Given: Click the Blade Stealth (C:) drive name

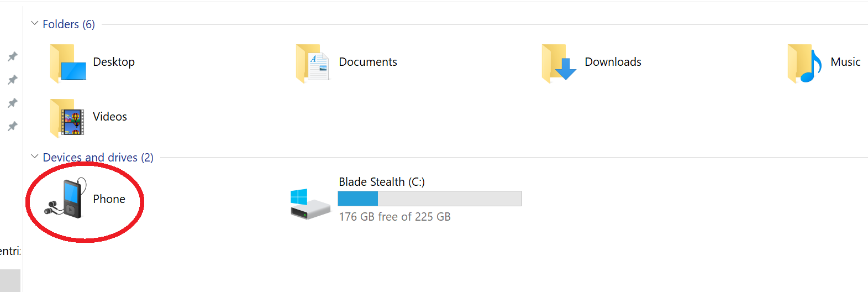Looking at the screenshot, I should tap(382, 182).
